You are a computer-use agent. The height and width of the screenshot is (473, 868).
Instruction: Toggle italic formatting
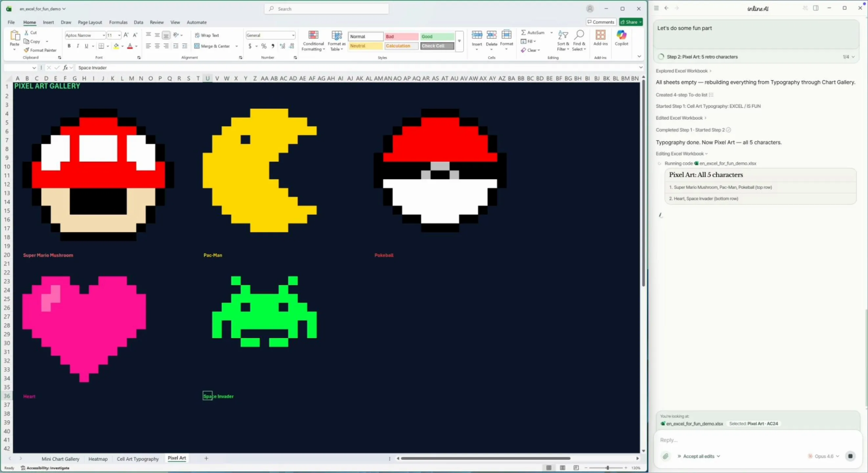tap(78, 46)
